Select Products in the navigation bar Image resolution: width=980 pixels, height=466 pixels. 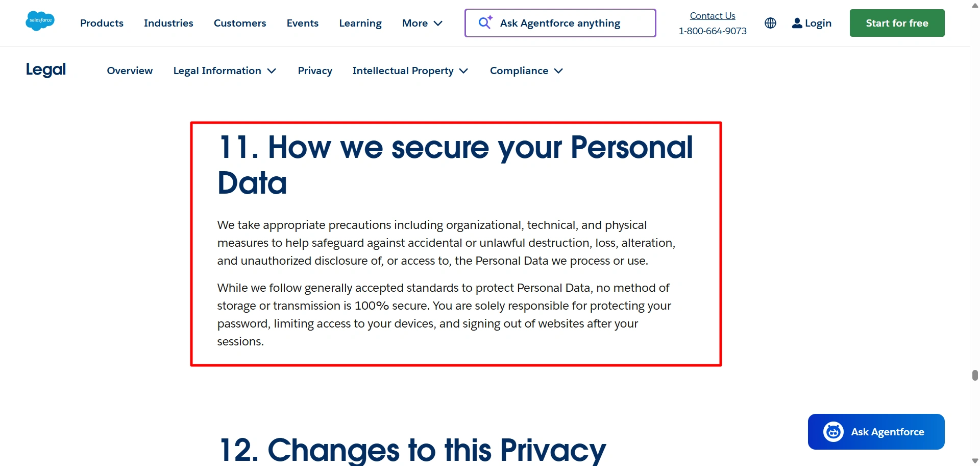pyautogui.click(x=102, y=23)
